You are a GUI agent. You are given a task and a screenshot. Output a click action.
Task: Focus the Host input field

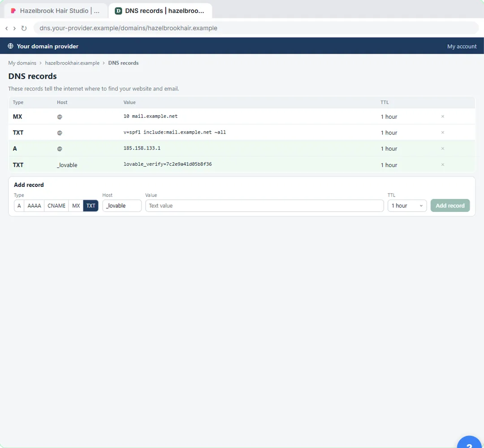(x=122, y=206)
